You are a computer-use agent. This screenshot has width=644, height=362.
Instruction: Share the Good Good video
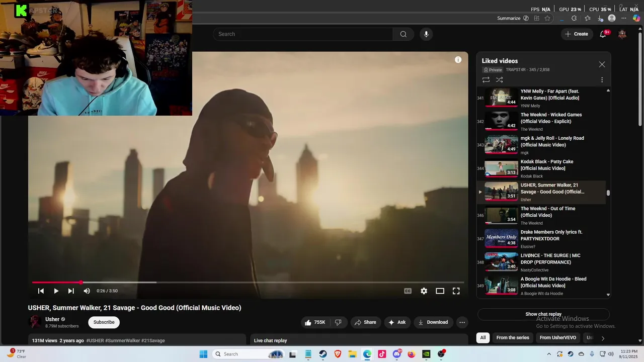[x=365, y=322]
